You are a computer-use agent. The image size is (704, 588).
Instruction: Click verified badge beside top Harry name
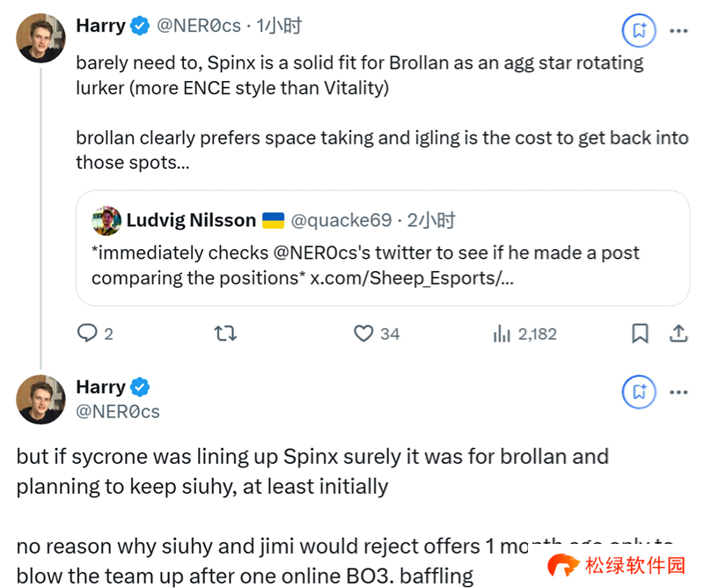(140, 26)
